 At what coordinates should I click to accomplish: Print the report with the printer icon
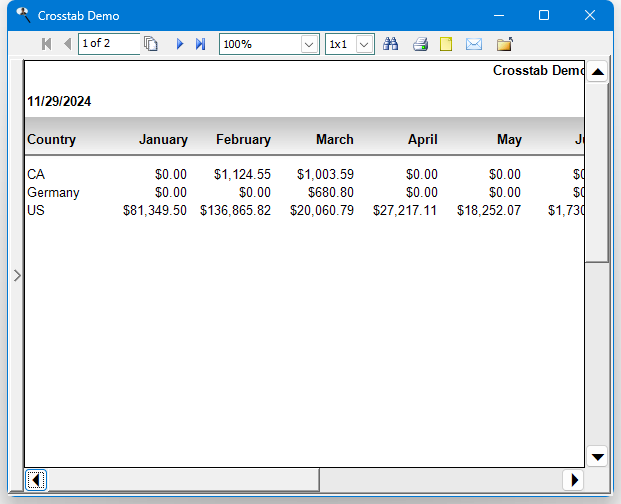(x=420, y=44)
